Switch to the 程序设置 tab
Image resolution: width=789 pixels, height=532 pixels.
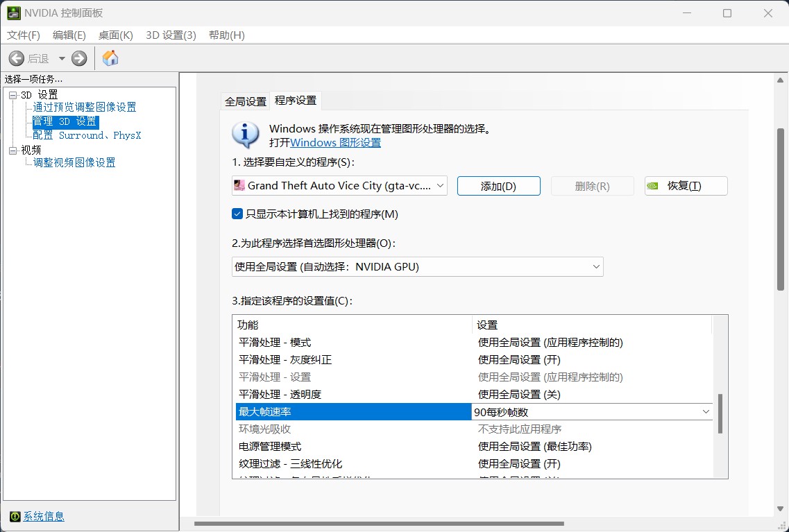(x=296, y=101)
